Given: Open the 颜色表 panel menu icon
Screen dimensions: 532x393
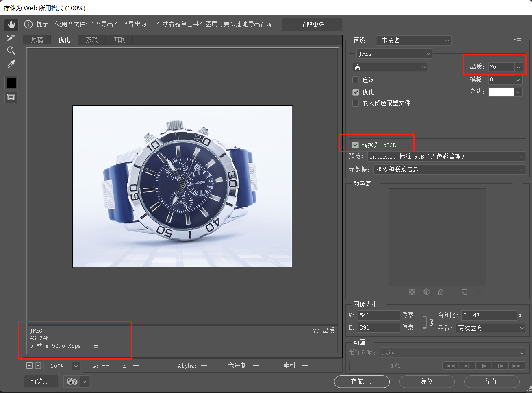Looking at the screenshot, I should tap(517, 183).
